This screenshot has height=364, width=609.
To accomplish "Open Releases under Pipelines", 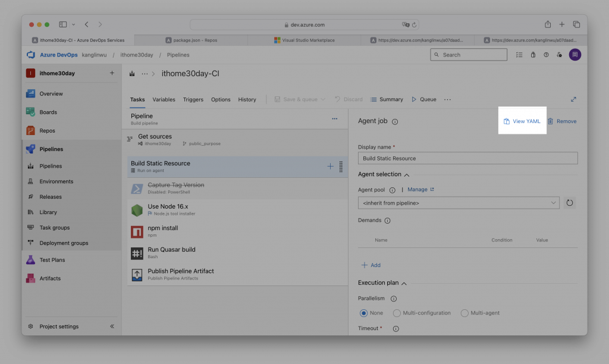I will click(71, 197).
